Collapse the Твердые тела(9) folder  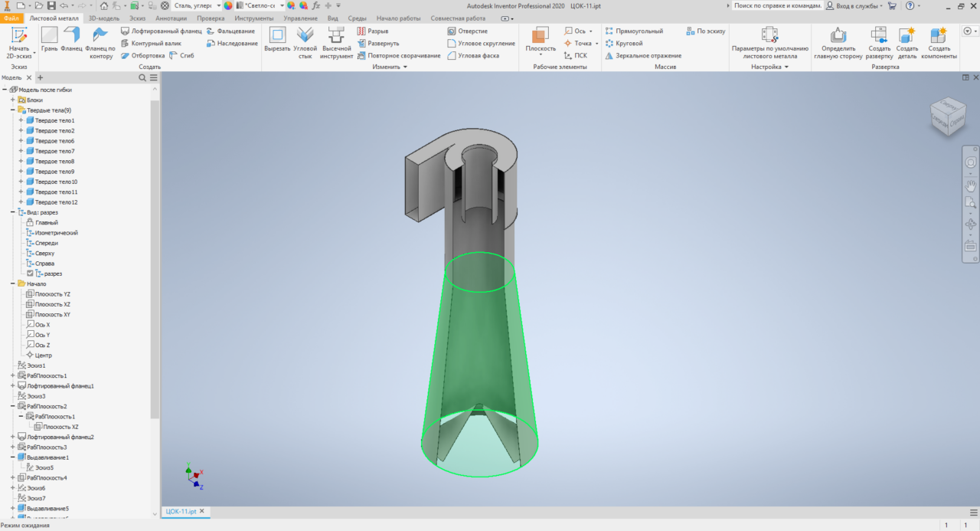13,110
